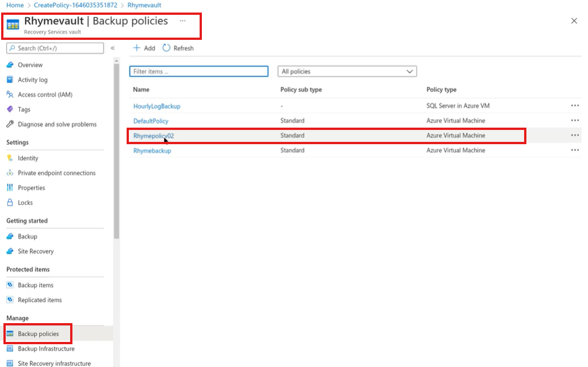This screenshot has height=367, width=588.
Task: Open Replicated items menu item
Action: coord(40,300)
